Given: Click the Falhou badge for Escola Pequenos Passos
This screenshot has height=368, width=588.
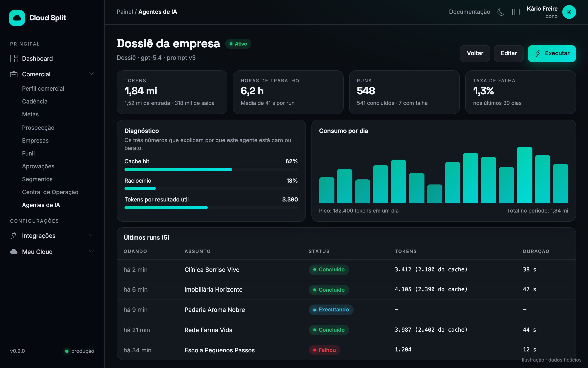Looking at the screenshot, I should (x=324, y=350).
